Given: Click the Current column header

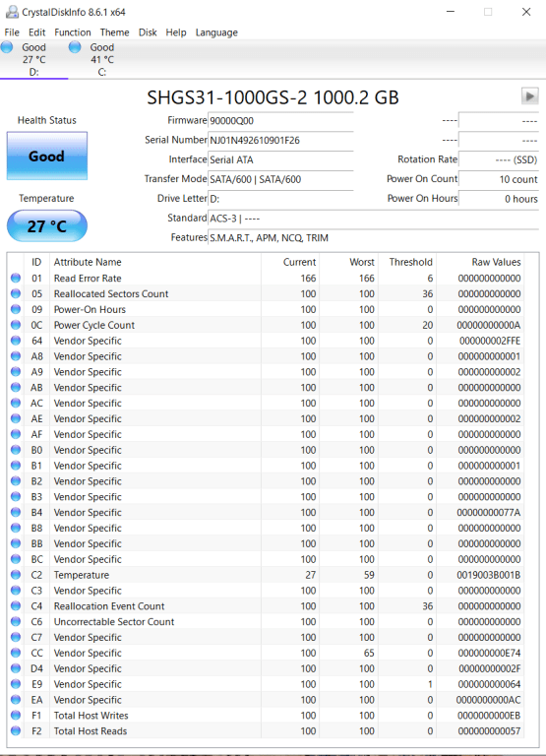Looking at the screenshot, I should tap(290, 262).
